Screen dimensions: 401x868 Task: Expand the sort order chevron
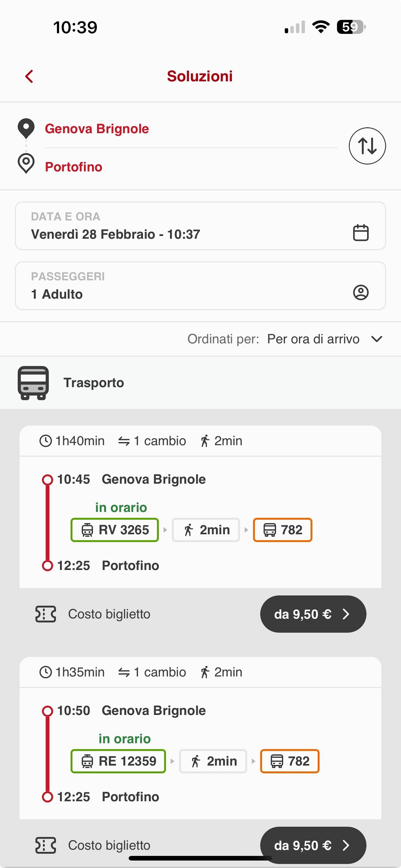(x=376, y=339)
